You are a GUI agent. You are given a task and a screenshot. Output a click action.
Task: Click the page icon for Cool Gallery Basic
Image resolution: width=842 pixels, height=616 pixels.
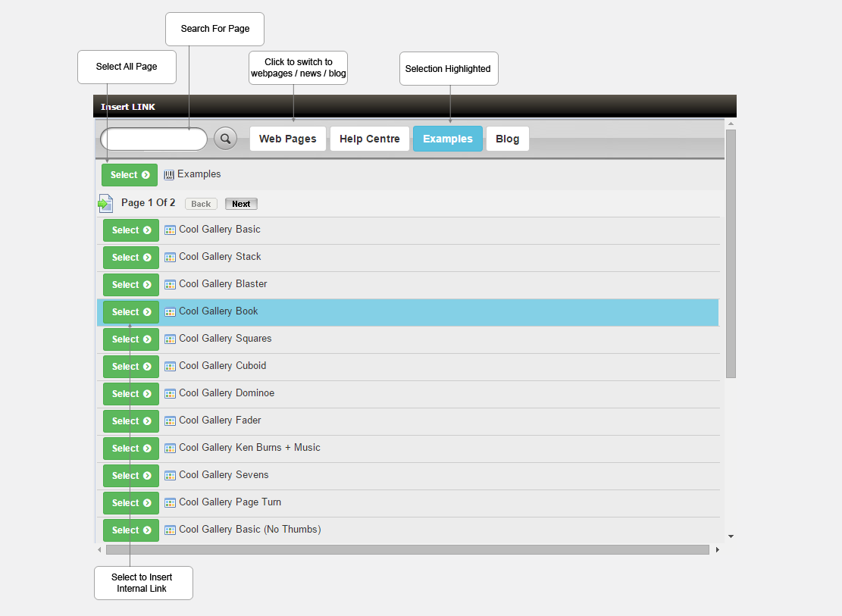[171, 230]
